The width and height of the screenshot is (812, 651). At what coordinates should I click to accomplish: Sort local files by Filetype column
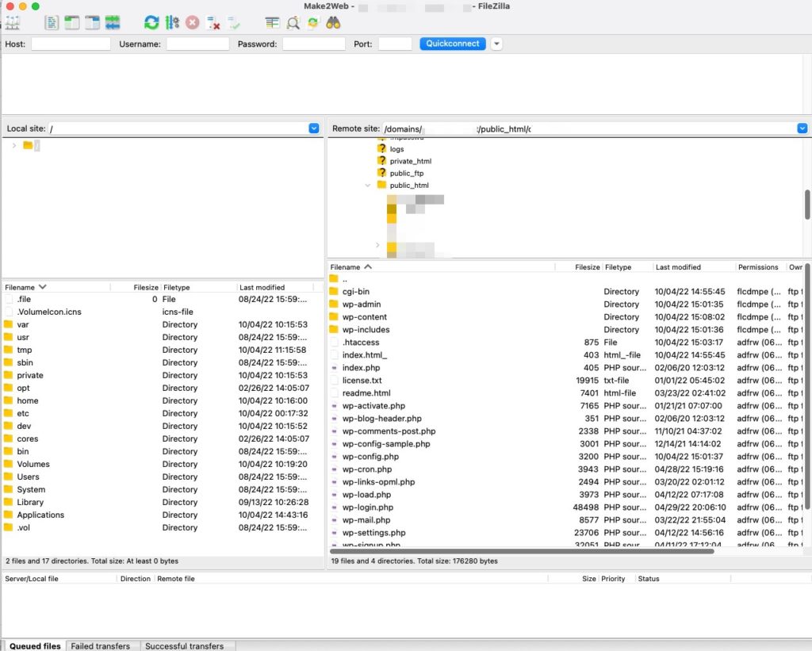[x=199, y=287]
